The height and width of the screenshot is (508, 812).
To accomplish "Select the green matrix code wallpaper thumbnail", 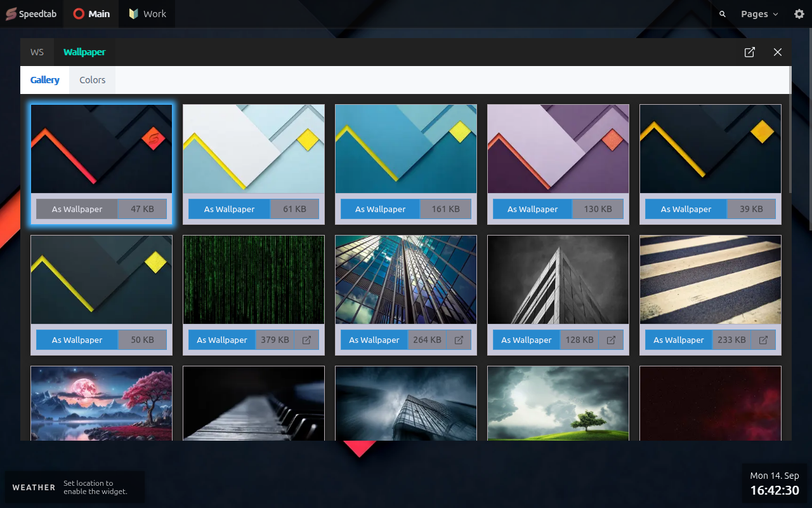I will (254, 279).
